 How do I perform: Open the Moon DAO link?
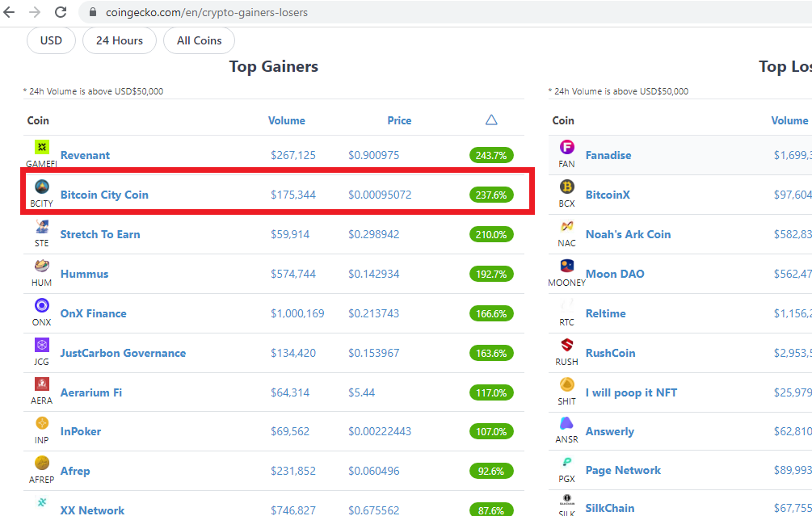[x=615, y=274]
